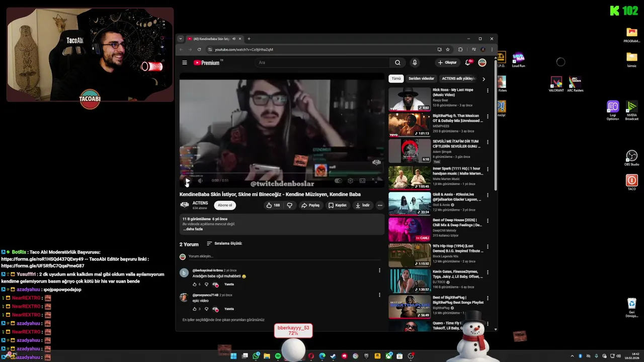The width and height of the screenshot is (644, 362).
Task: Open the Best of Deep House live thumbnail
Action: tap(410, 229)
